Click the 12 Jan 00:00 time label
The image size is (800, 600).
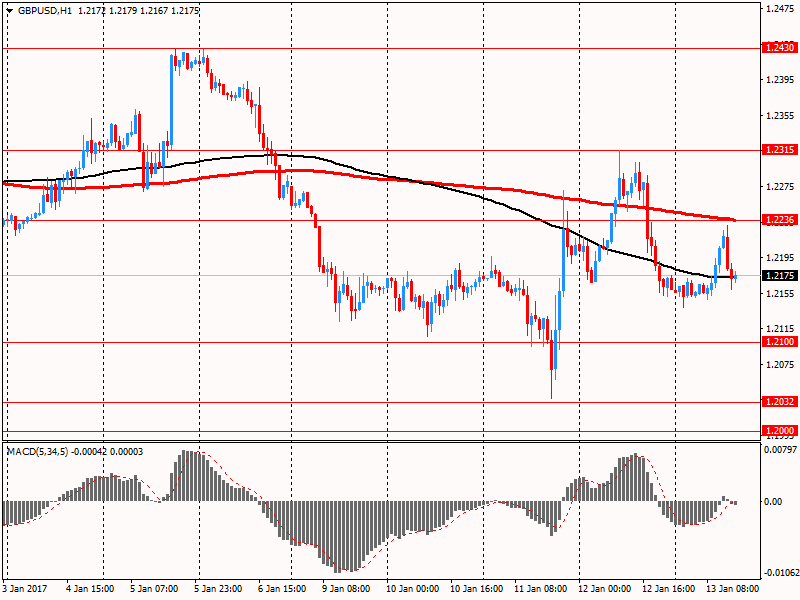(605, 588)
